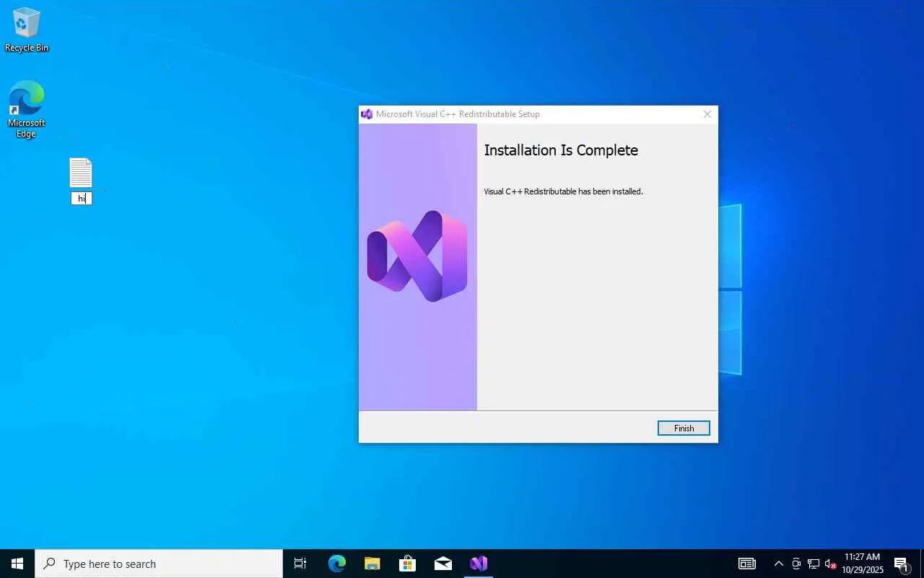Open the network status tray icon
Image resolution: width=924 pixels, height=578 pixels.
(814, 564)
